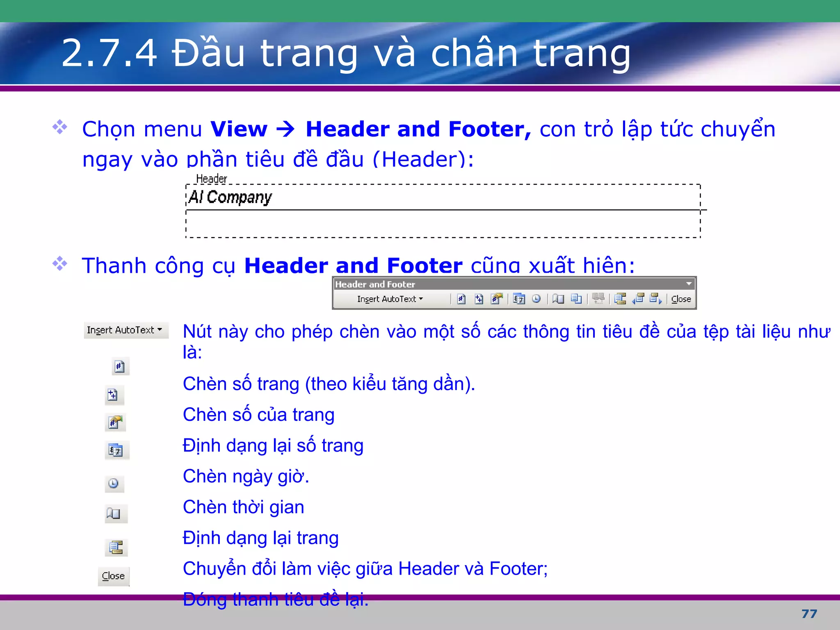The width and height of the screenshot is (840, 630).
Task: Click legend clock icon beside 'Chèn ngày giờ'
Action: pos(114,483)
